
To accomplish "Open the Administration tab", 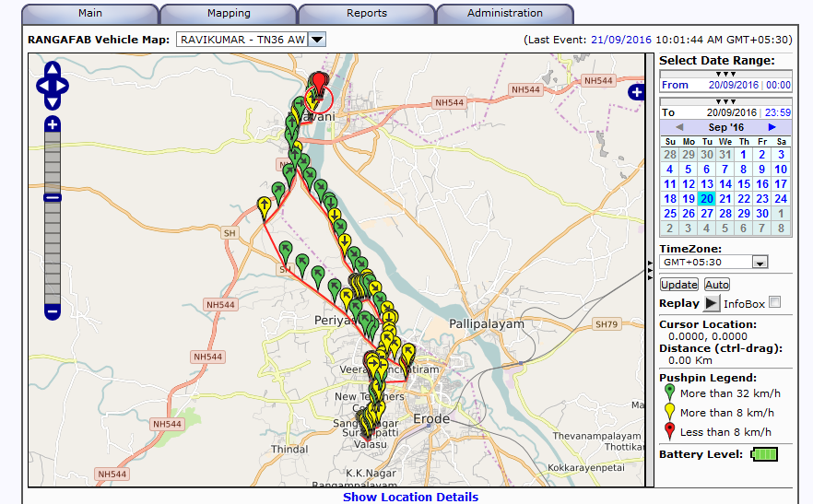I will point(504,14).
